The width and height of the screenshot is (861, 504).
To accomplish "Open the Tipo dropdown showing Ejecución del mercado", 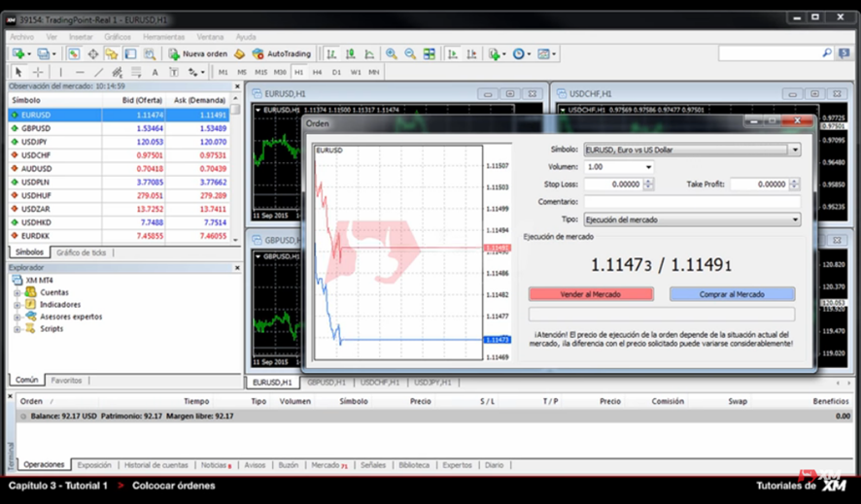I will 795,219.
